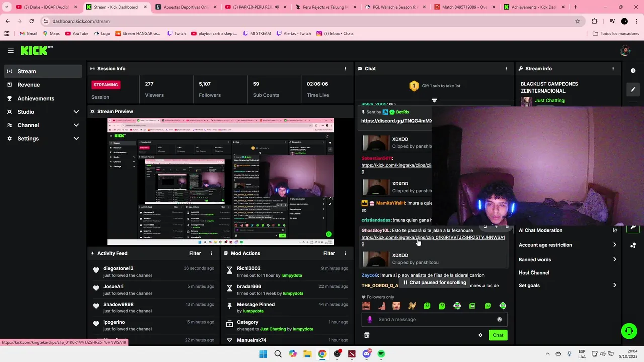Open Activity Feed Filter

click(x=195, y=254)
